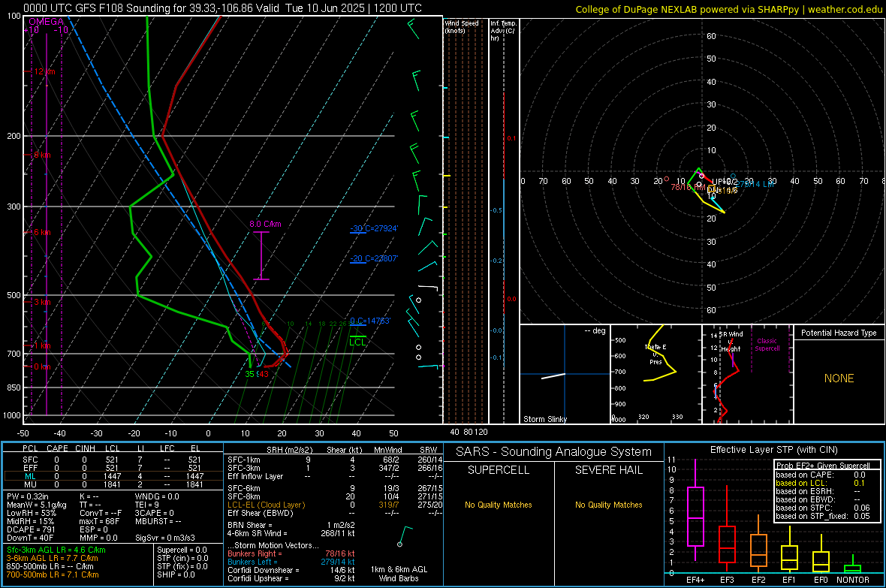Click the MeanW = 5.1g/kg value
The width and height of the screenshot is (886, 588).
click(36, 505)
